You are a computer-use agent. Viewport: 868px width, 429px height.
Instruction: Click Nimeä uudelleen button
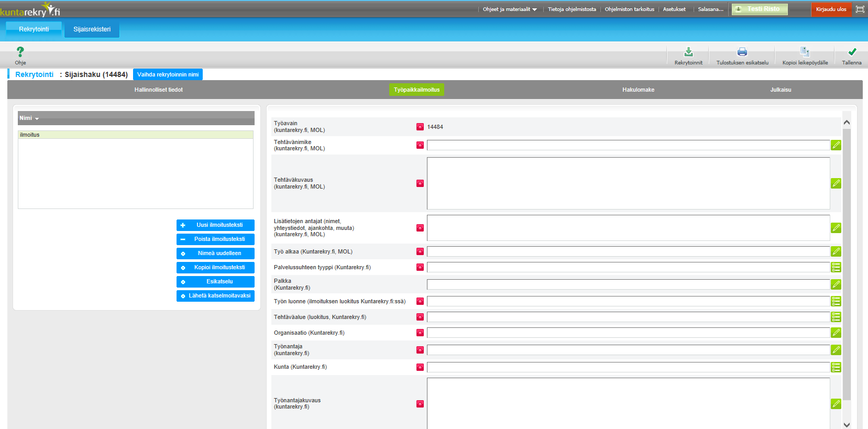(215, 254)
